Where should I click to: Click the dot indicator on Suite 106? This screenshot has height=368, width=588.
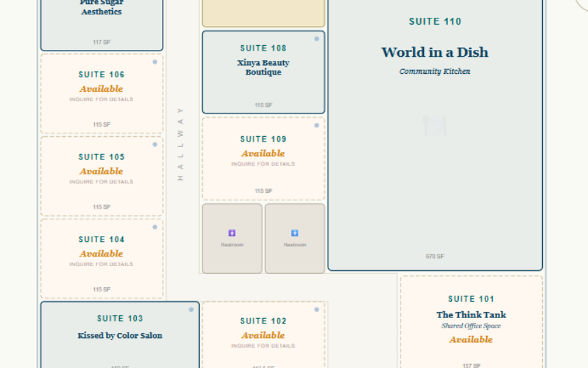point(155,62)
